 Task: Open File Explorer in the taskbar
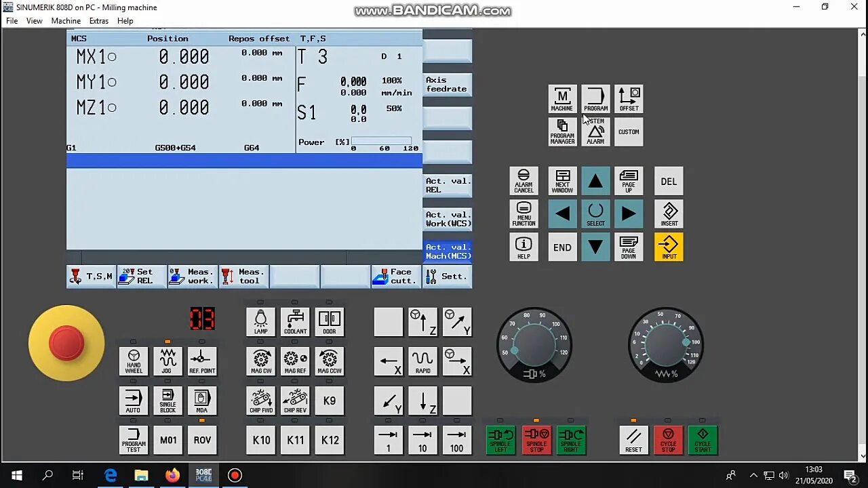click(141, 475)
